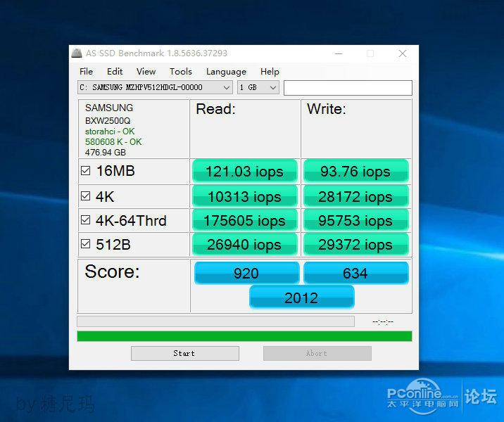Click the green overall progress bar
504x422 pixels.
244,336
